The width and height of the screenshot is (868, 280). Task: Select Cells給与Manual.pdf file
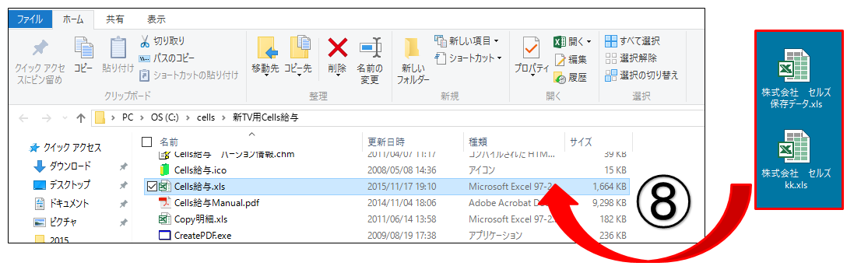[x=216, y=202]
